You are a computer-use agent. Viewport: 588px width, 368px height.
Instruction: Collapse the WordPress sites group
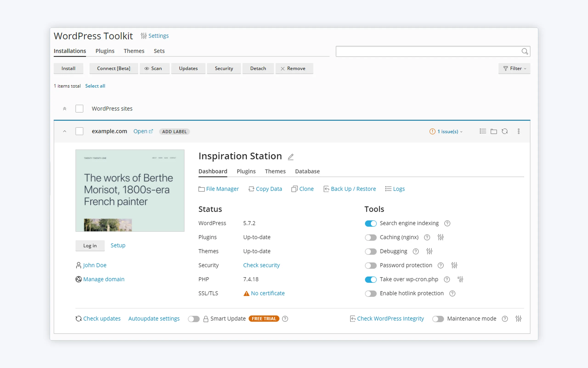pyautogui.click(x=65, y=109)
